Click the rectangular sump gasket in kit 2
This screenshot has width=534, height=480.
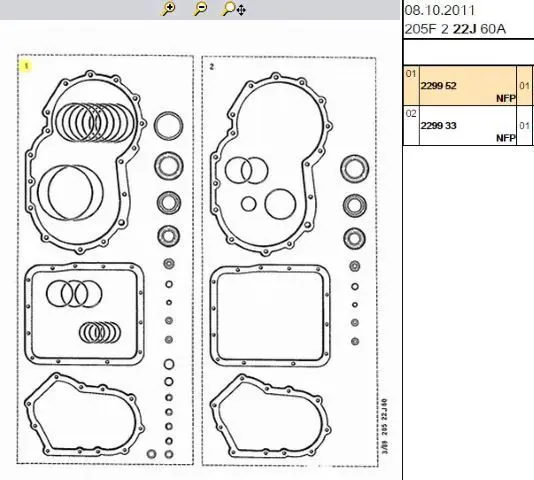click(x=270, y=315)
